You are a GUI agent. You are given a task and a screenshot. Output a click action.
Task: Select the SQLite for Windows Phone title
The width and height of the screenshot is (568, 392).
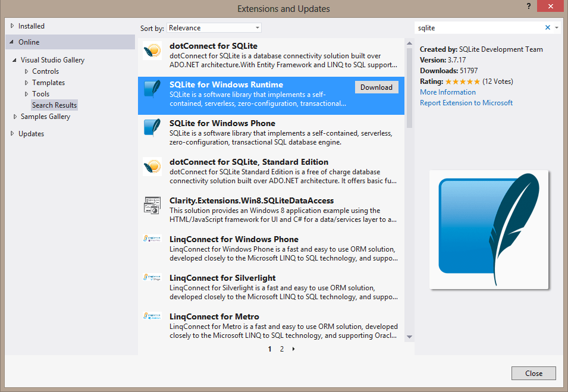pyautogui.click(x=222, y=123)
